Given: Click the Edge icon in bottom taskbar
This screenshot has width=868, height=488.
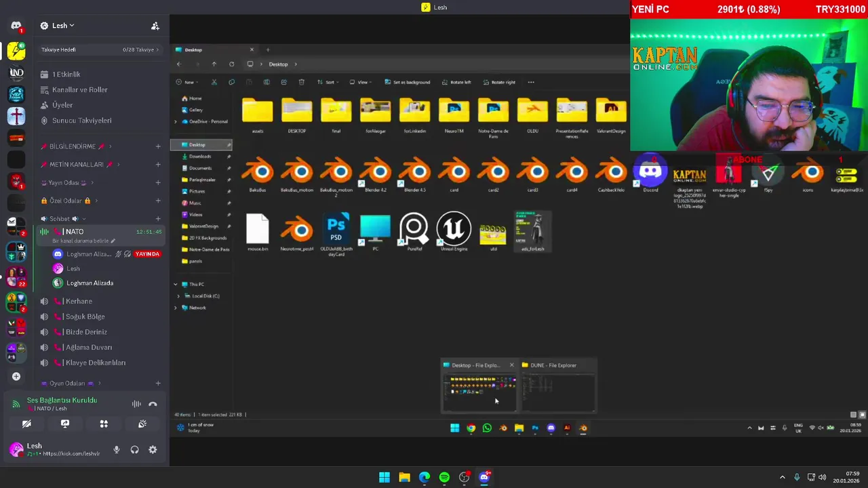Looking at the screenshot, I should [425, 477].
